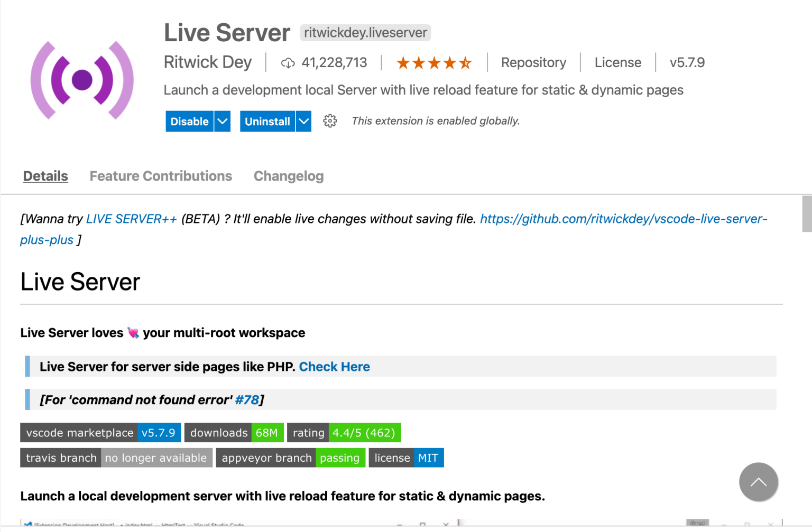
Task: Open issue #78 link
Action: [x=246, y=400]
